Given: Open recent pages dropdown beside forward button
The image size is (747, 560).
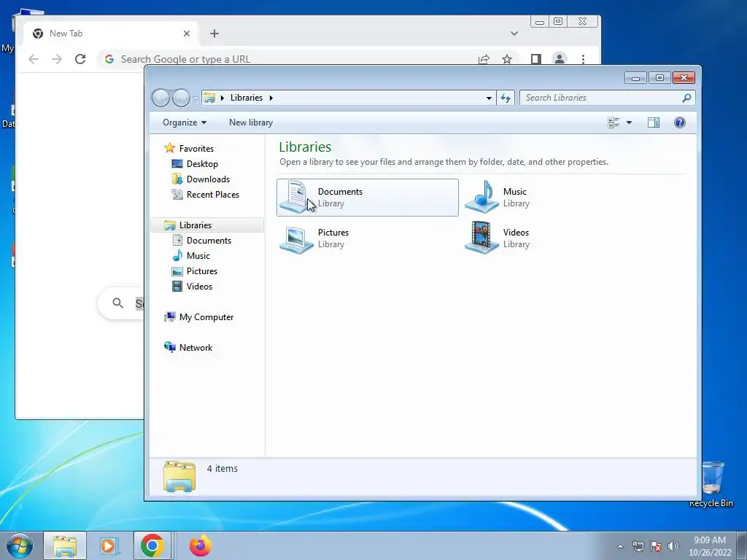Looking at the screenshot, I should (196, 98).
